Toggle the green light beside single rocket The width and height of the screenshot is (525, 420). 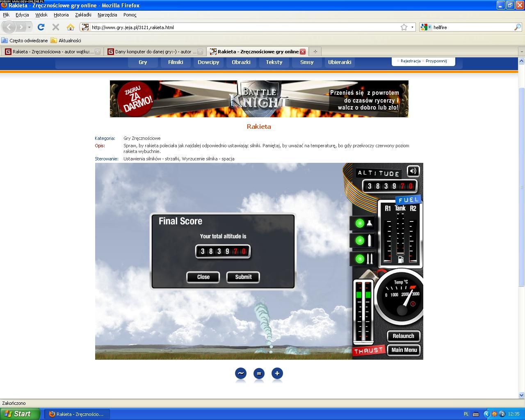[x=360, y=241]
